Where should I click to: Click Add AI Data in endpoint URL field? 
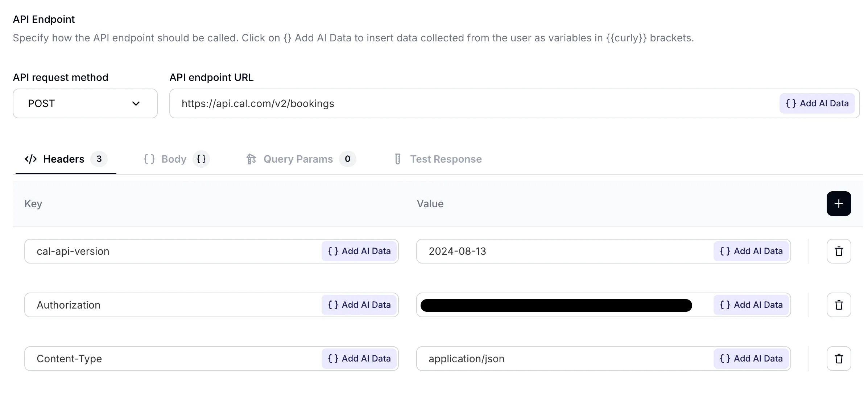[817, 103]
